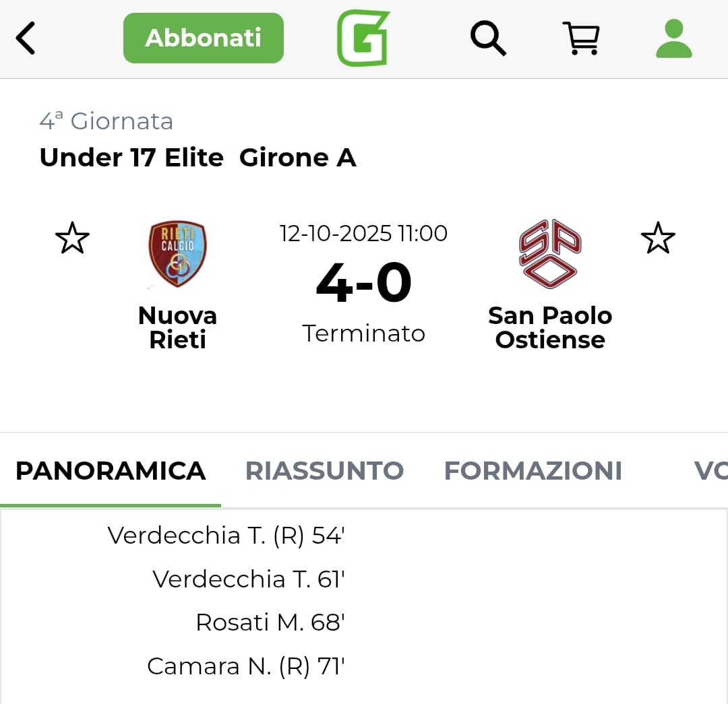
Task: Open the shopping cart
Action: 580,38
